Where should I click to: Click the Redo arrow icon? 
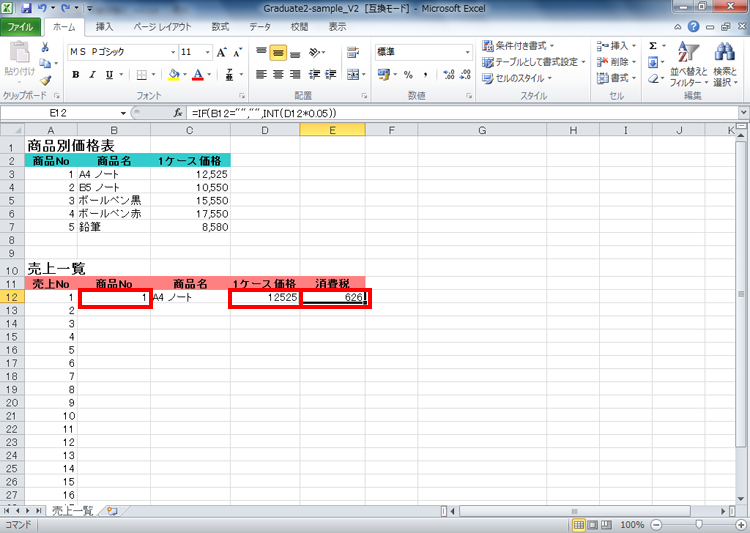pos(65,8)
